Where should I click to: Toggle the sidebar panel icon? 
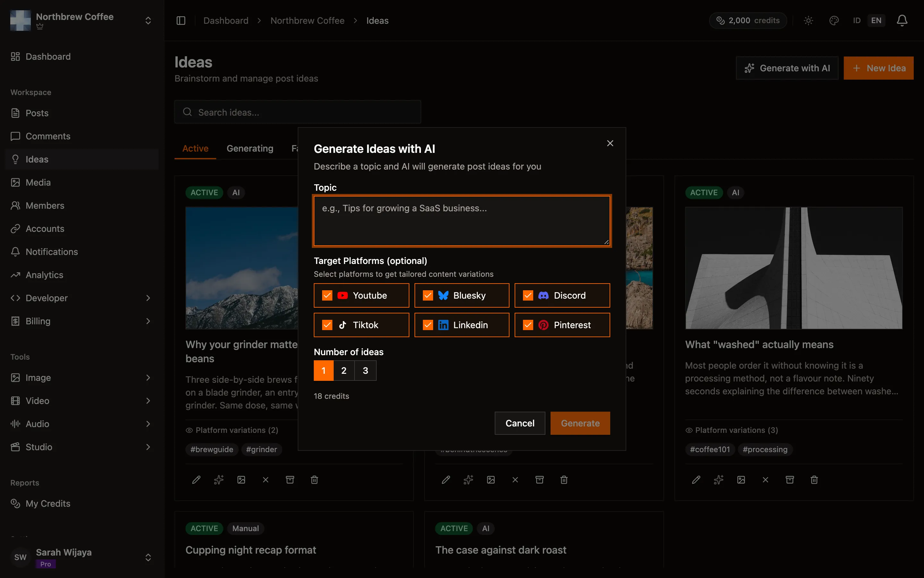[x=181, y=21]
